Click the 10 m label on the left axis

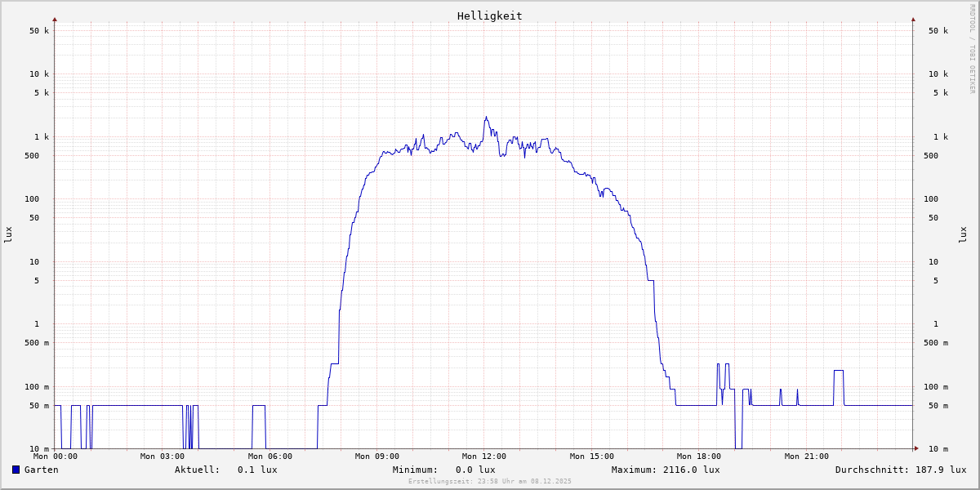point(39,449)
